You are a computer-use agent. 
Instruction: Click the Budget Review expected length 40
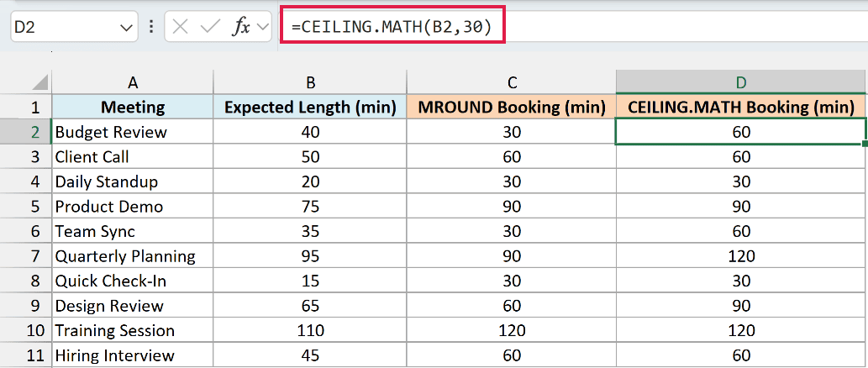(311, 132)
